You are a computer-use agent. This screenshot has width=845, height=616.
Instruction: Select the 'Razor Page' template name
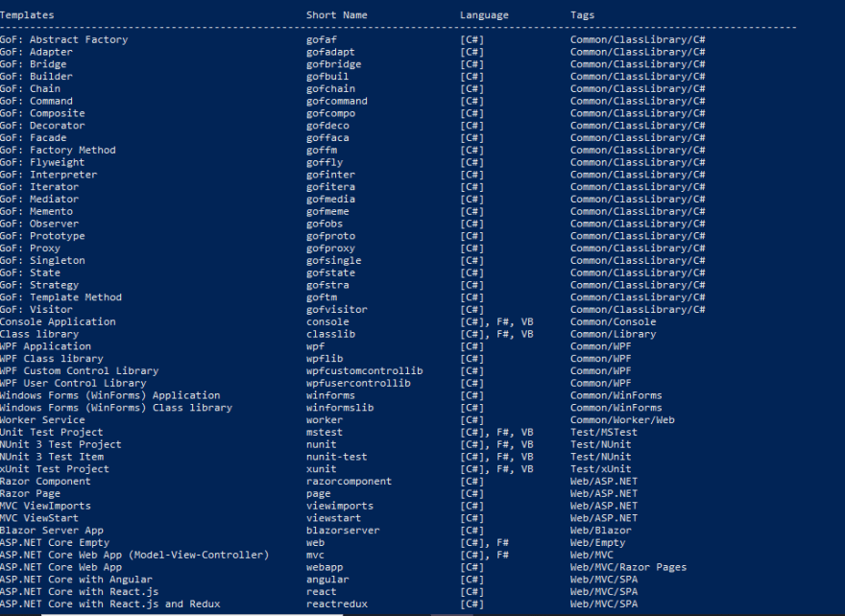click(30, 494)
